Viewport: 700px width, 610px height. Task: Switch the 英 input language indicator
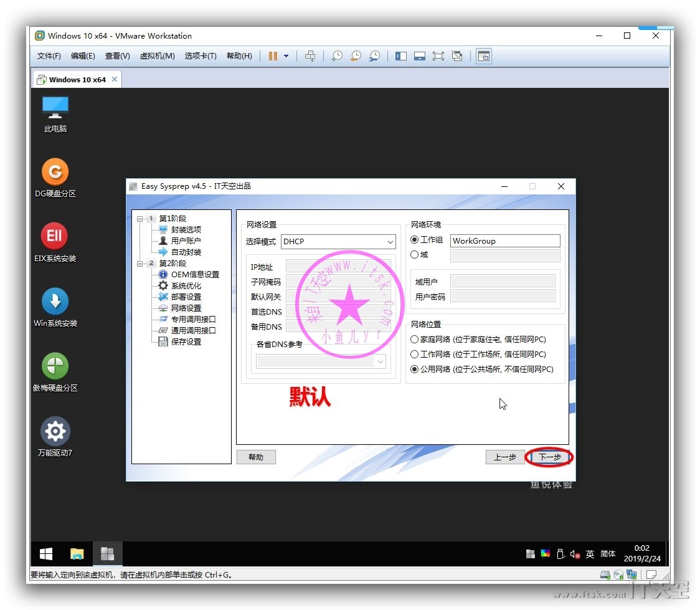(x=590, y=554)
